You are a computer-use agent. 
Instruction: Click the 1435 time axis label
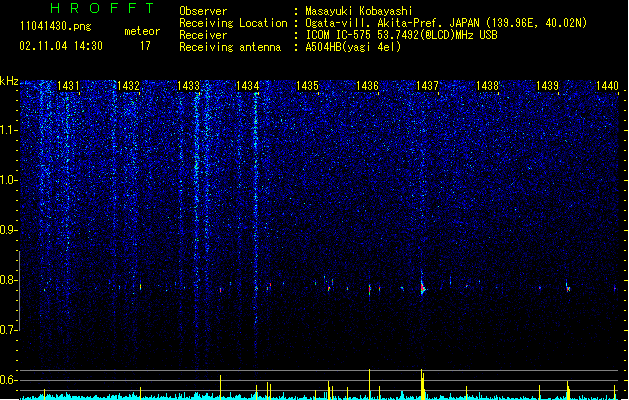(307, 86)
